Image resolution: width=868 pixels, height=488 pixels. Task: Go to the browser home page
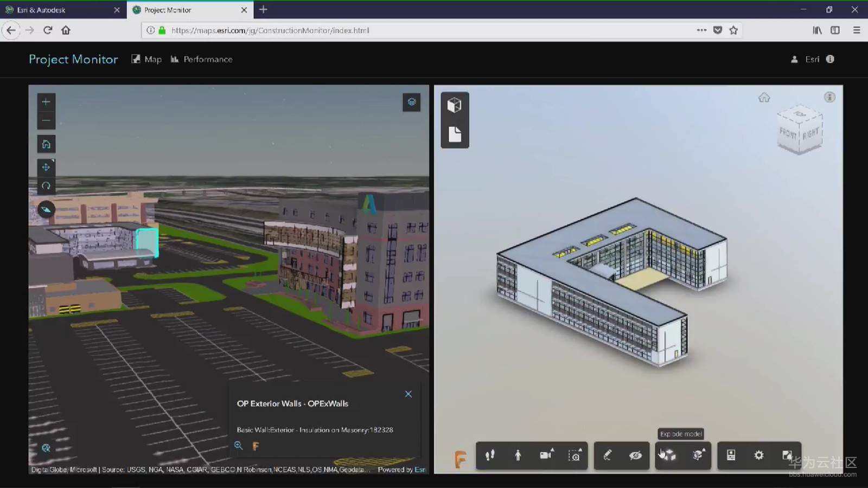(x=66, y=30)
